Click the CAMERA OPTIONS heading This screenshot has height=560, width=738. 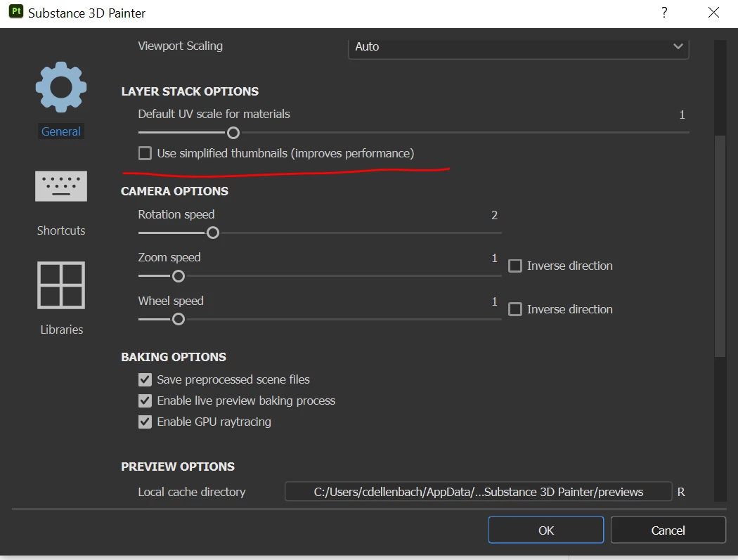coord(174,191)
